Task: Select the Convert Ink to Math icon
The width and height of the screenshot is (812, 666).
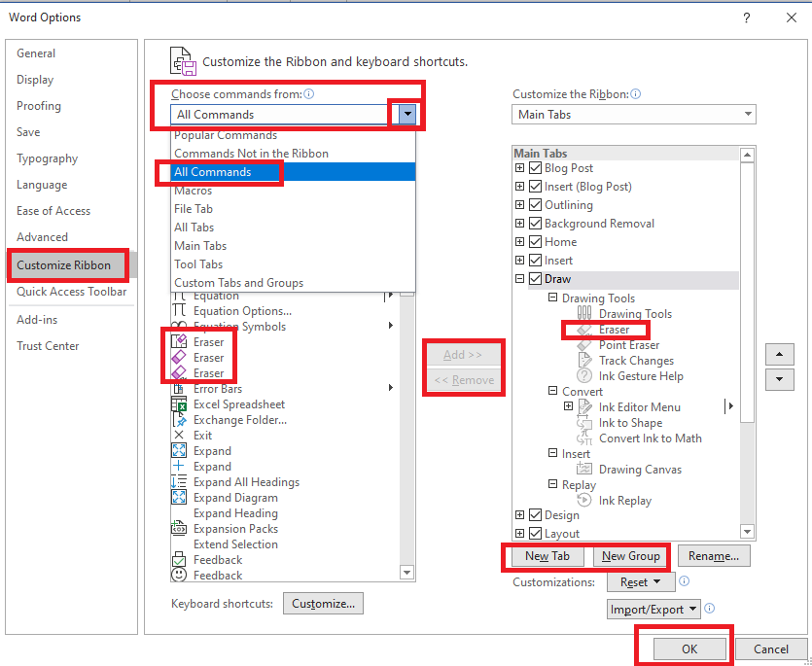Action: pos(584,438)
